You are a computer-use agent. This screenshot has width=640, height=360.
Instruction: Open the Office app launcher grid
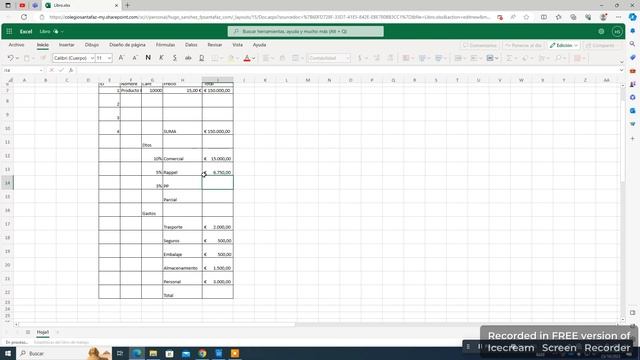[9, 31]
